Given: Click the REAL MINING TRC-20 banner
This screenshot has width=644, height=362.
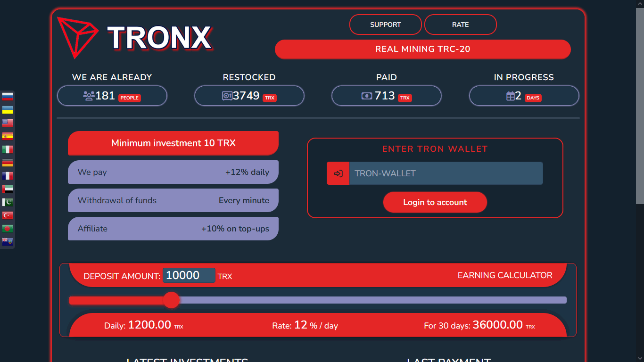Looking at the screenshot, I should [x=423, y=49].
